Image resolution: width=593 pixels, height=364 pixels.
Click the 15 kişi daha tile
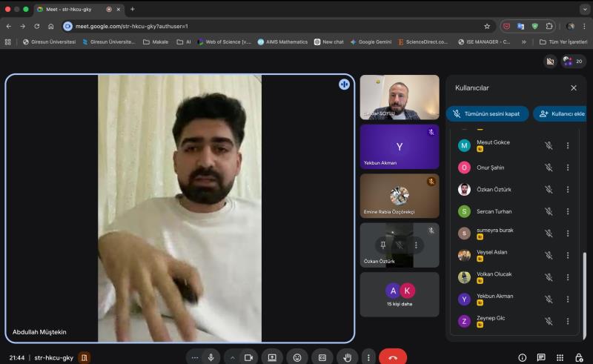point(400,294)
